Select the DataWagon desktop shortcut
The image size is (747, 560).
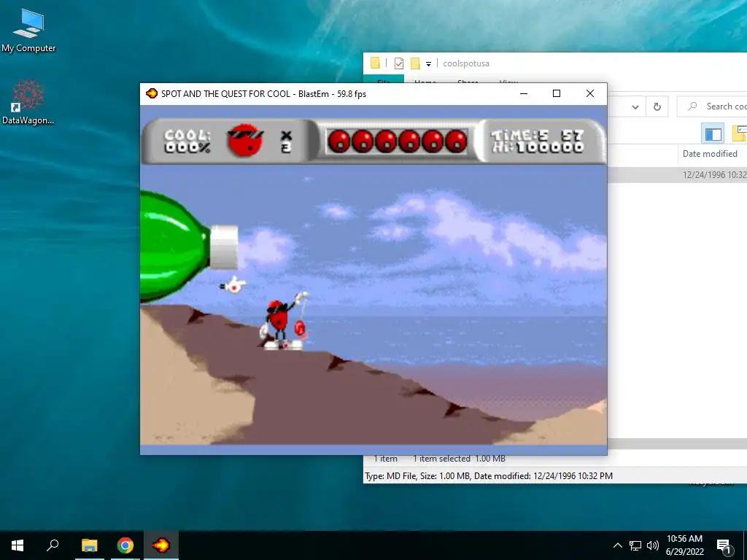[28, 102]
